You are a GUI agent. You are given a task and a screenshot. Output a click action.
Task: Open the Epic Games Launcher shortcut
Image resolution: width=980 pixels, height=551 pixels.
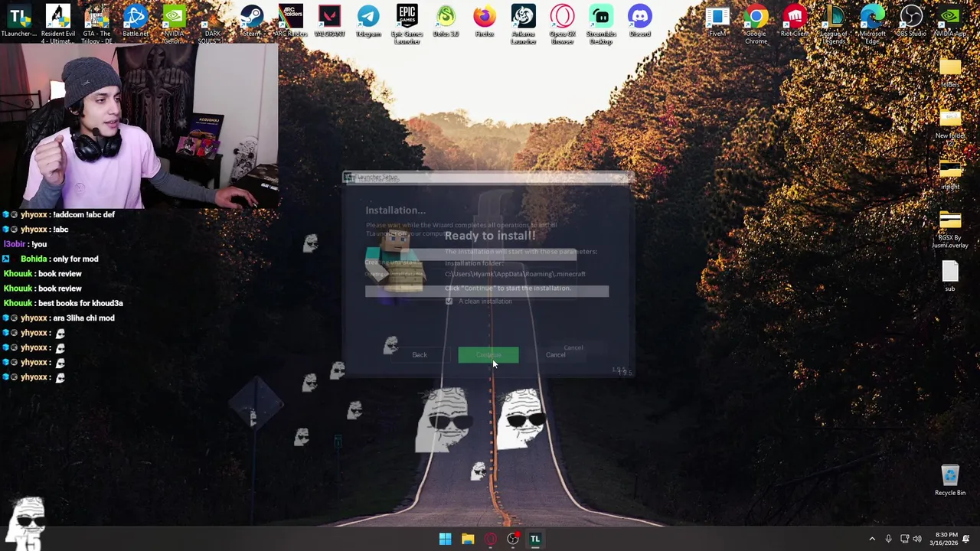pos(407,24)
